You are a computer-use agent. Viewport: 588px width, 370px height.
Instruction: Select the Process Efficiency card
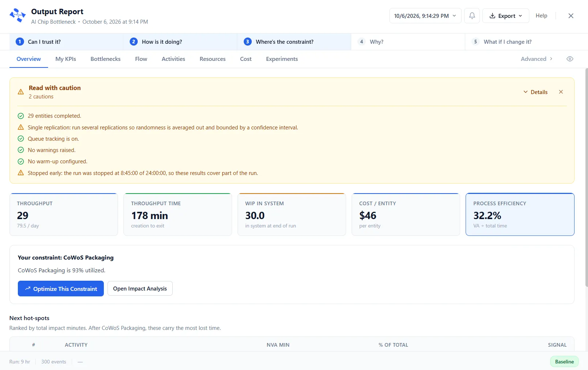520,214
